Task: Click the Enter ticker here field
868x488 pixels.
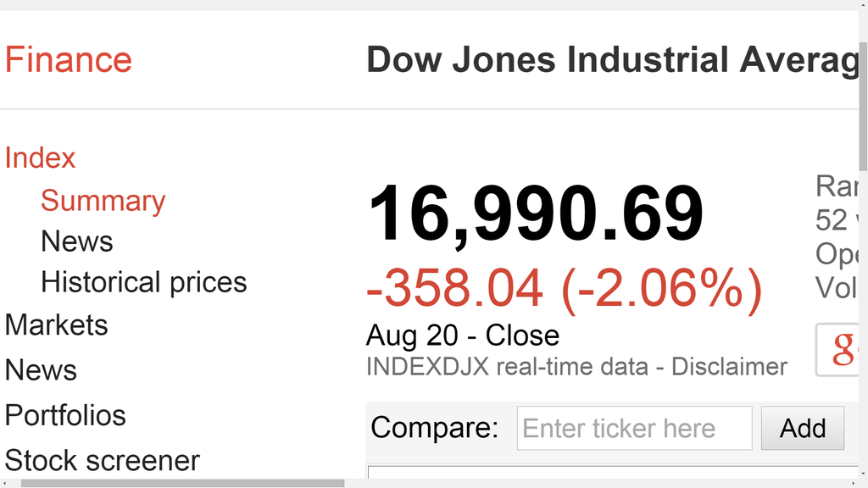Action: tap(634, 428)
